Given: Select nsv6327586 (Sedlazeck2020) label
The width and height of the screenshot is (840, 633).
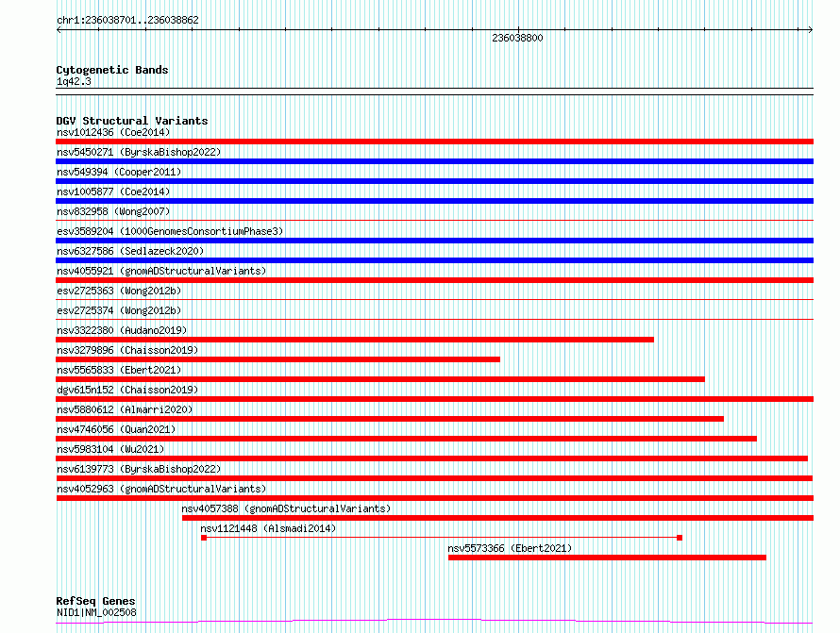Looking at the screenshot, I should 130,251.
